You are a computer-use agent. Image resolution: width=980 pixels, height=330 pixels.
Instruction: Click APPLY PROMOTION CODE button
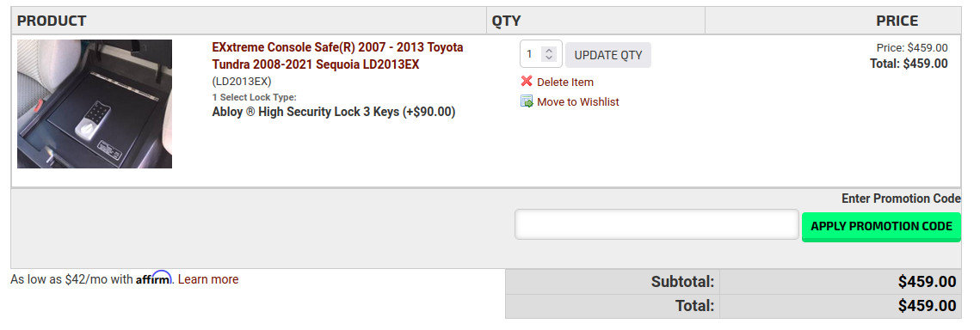pyautogui.click(x=881, y=226)
